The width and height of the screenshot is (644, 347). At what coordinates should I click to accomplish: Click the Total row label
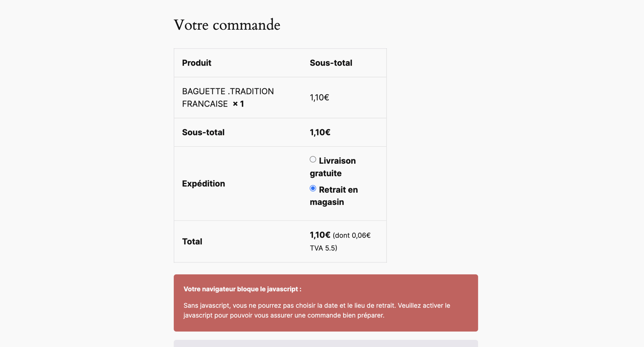[192, 241]
